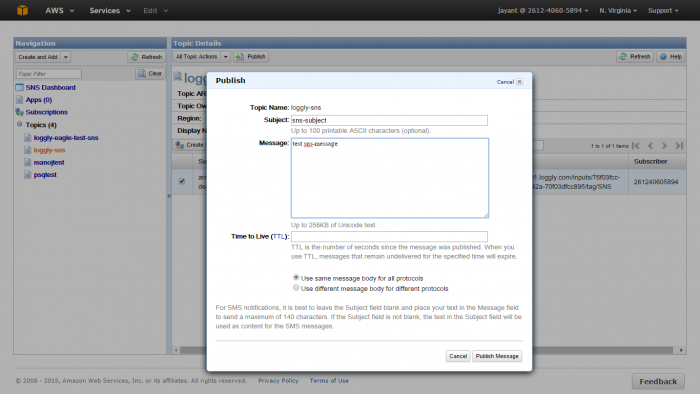Open Help in Topic Details
The image size is (700, 394).
(671, 57)
